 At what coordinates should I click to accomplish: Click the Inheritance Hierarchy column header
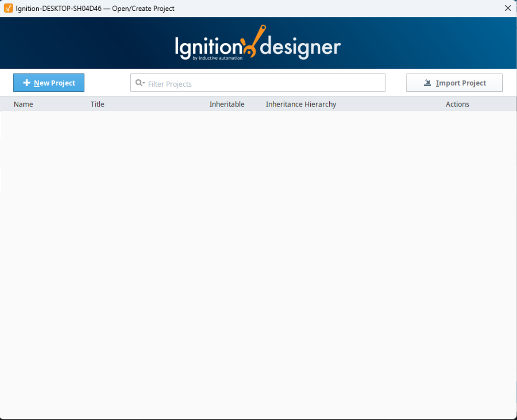(301, 104)
